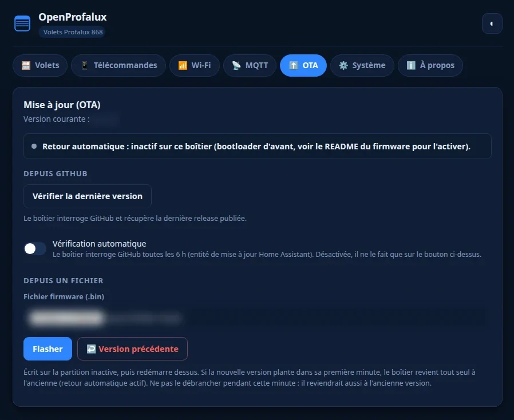Click the Version courante label
The width and height of the screenshot is (514, 420).
point(57,119)
